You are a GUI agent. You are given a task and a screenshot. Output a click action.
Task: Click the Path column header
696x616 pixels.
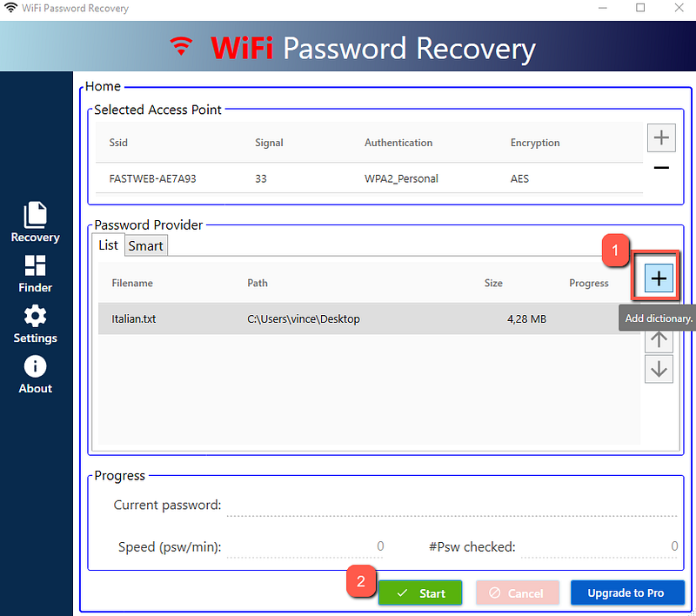258,283
